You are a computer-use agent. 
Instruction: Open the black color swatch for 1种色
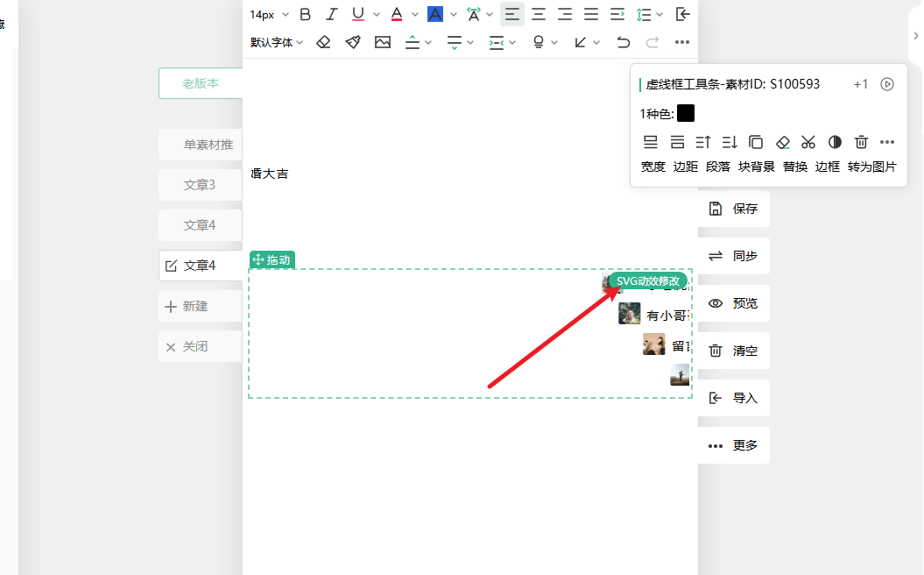coord(686,113)
